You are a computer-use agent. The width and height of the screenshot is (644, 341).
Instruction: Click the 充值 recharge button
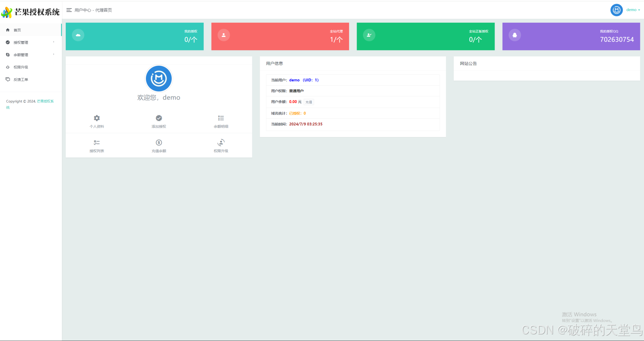[309, 102]
